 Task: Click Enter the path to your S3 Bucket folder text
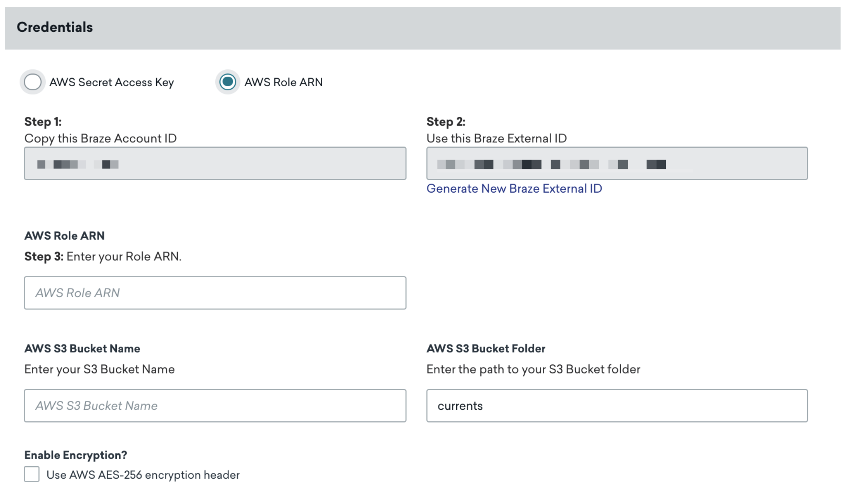pyautogui.click(x=533, y=369)
